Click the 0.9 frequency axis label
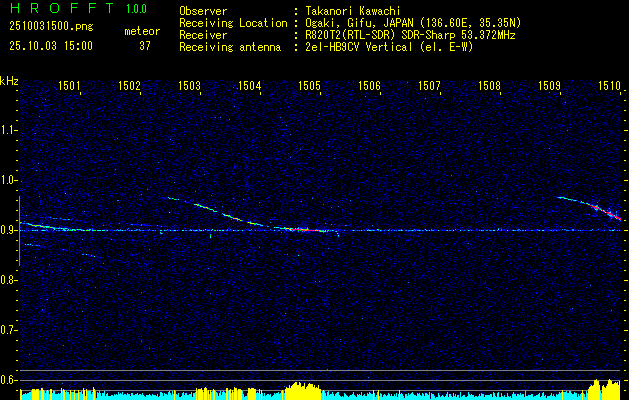Image resolution: width=629 pixels, height=400 pixels. click(x=9, y=230)
